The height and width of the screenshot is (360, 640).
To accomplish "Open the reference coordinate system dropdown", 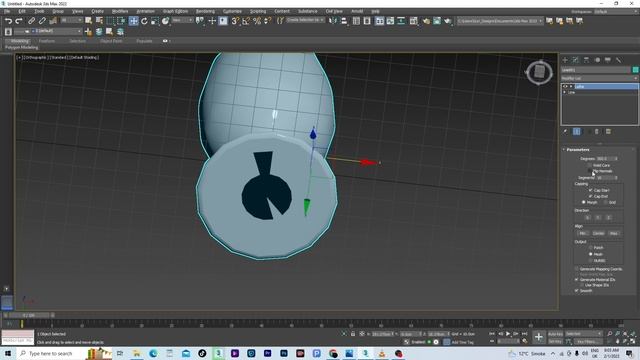I will tap(182, 20).
